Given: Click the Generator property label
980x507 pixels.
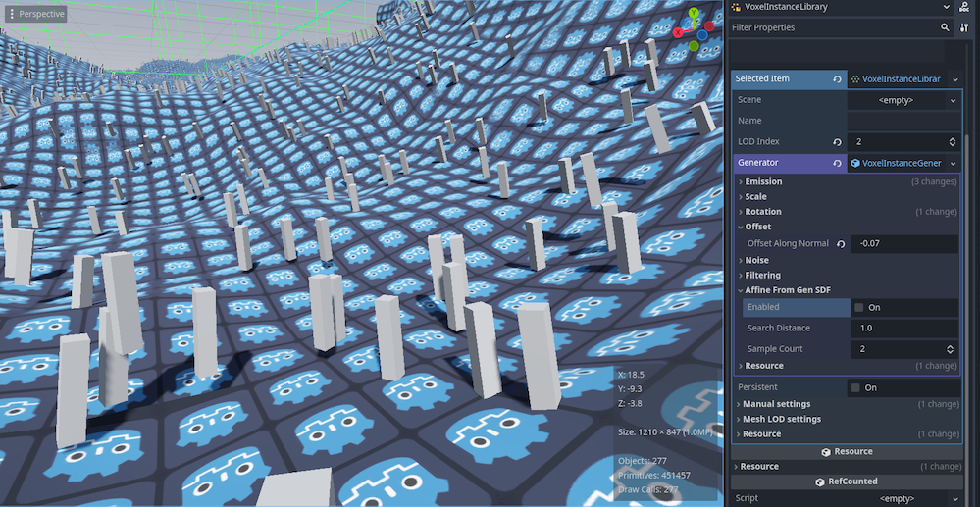Looking at the screenshot, I should [x=758, y=163].
